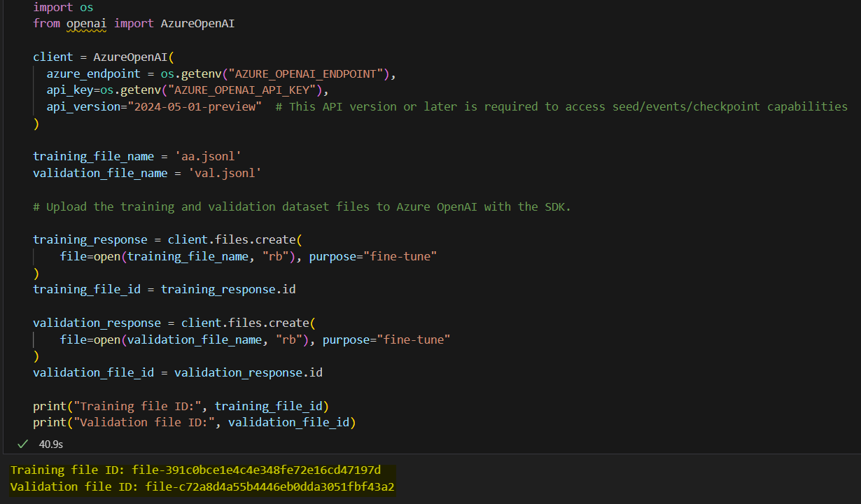Click the comment about API version requirement
The image size is (861, 504).
coord(561,106)
